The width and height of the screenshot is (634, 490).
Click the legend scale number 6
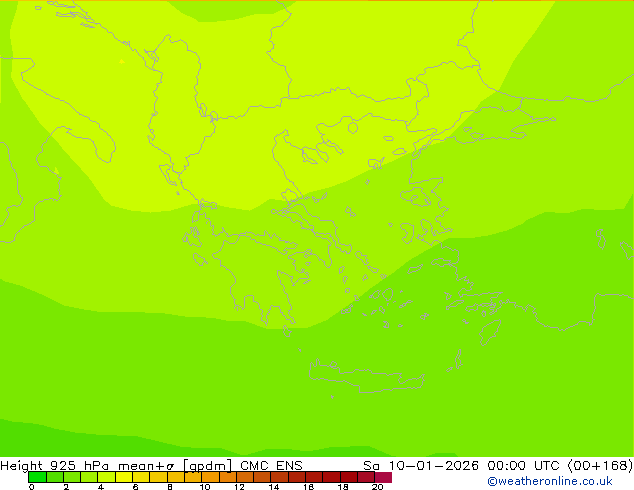(135, 487)
